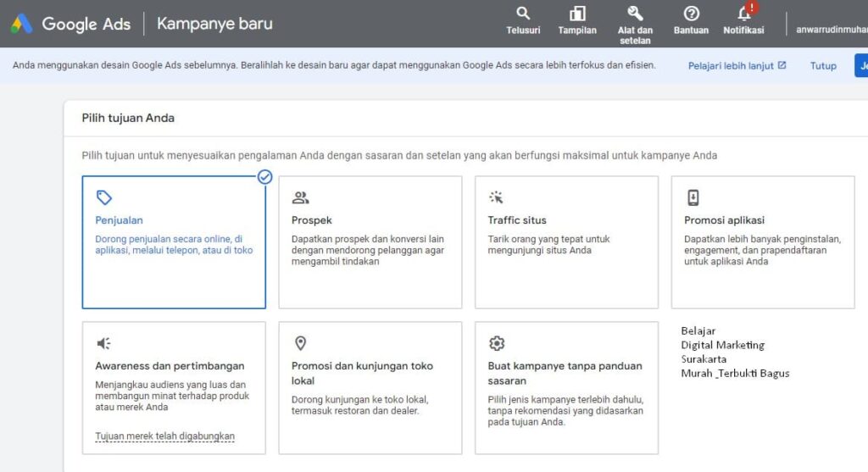
Task: Select Promosi dan kunjungan toko lokal card
Action: coord(370,388)
